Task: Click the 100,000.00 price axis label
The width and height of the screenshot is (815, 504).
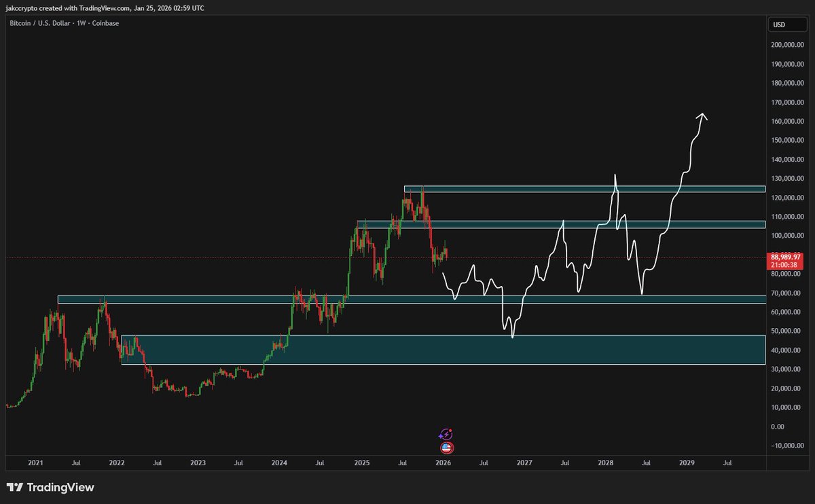Action: (787, 236)
